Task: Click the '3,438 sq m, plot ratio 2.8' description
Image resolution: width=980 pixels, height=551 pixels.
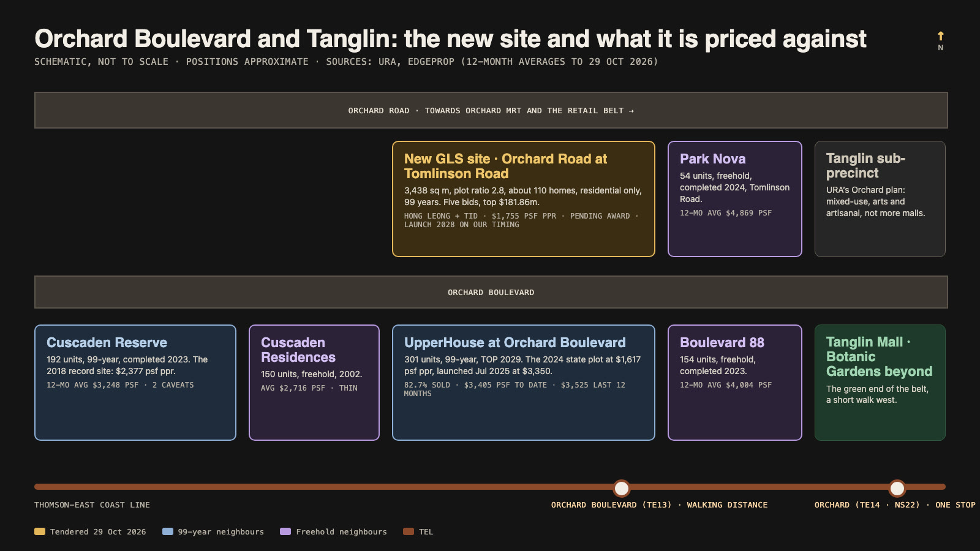Action: click(523, 197)
